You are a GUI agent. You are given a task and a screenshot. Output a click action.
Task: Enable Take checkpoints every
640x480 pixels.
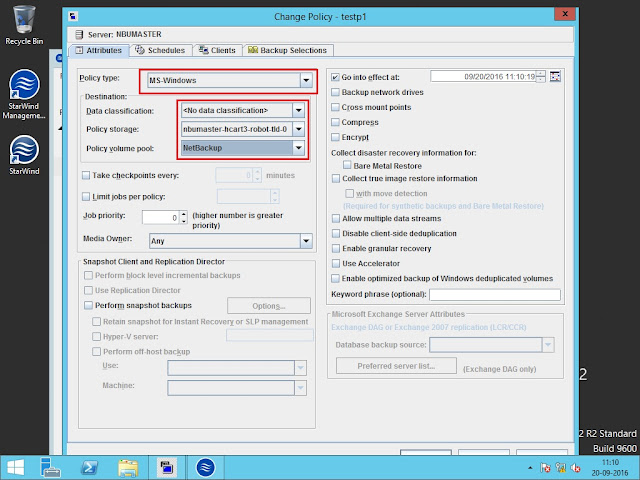click(86, 176)
